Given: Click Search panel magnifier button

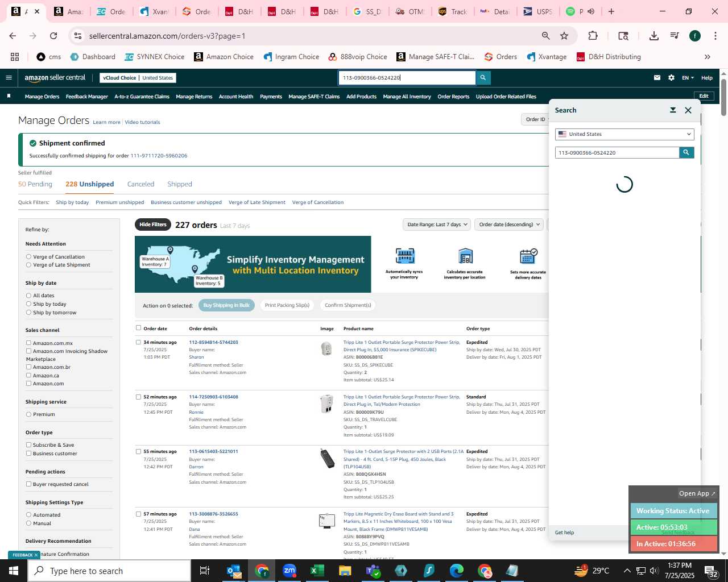Looking at the screenshot, I should click(x=686, y=152).
